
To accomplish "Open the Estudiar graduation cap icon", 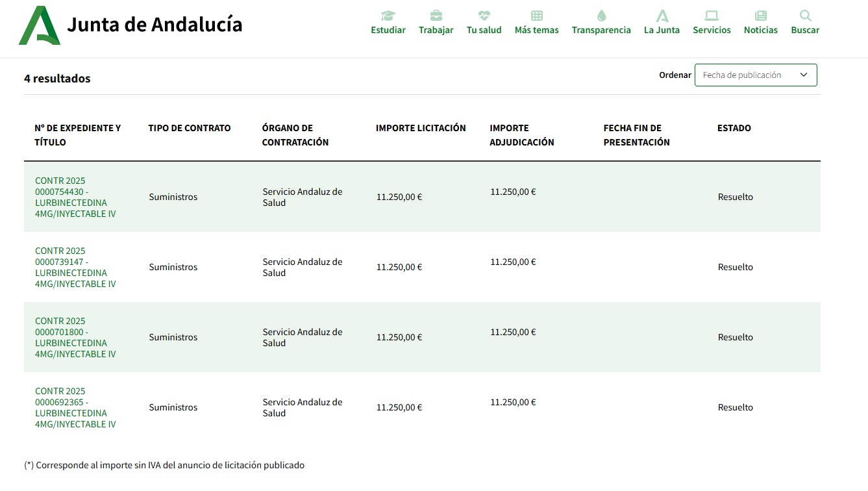I will pyautogui.click(x=388, y=16).
